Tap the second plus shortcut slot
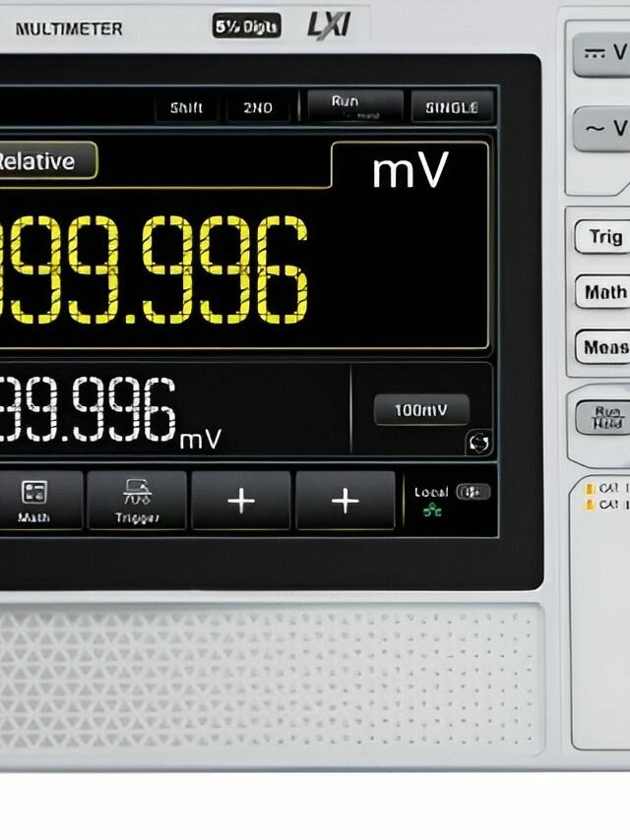The width and height of the screenshot is (630, 840). [x=346, y=501]
